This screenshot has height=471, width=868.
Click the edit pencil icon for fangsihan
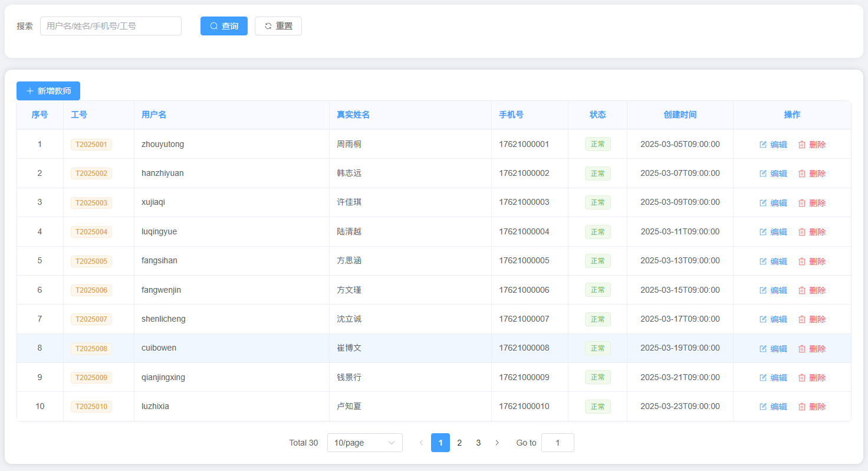[x=763, y=261]
